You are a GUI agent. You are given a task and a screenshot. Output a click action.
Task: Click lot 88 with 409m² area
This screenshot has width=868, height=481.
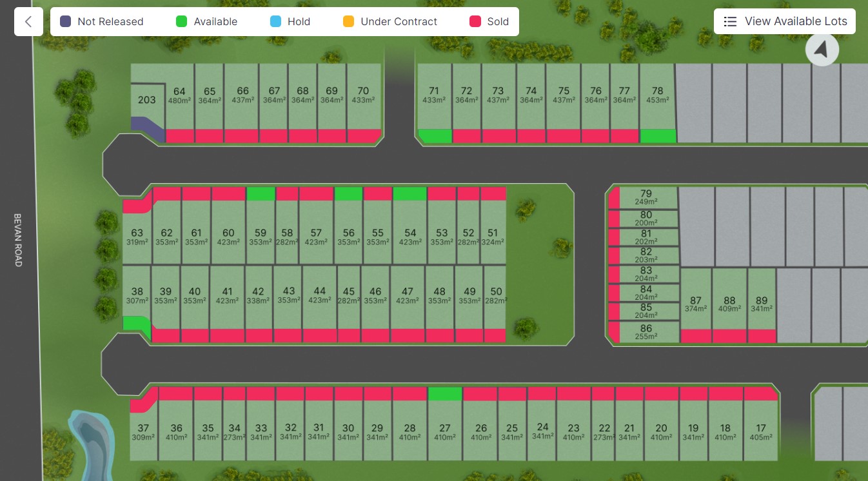tap(729, 303)
